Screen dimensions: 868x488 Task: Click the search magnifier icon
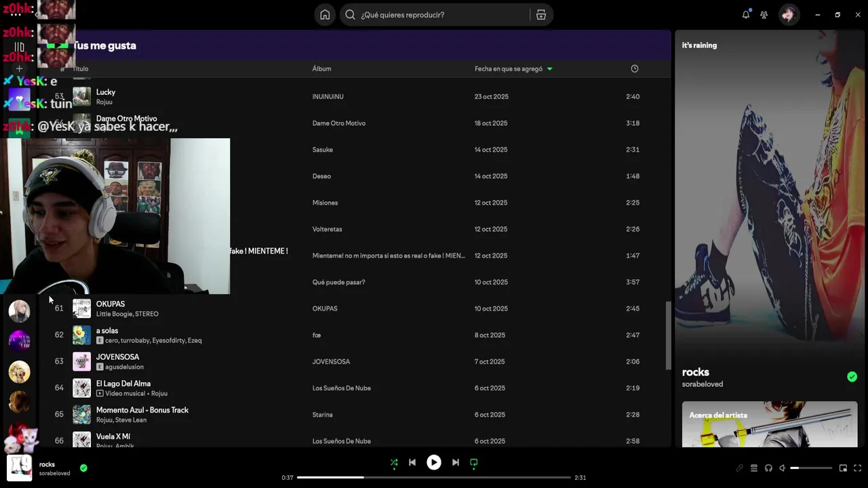350,15
